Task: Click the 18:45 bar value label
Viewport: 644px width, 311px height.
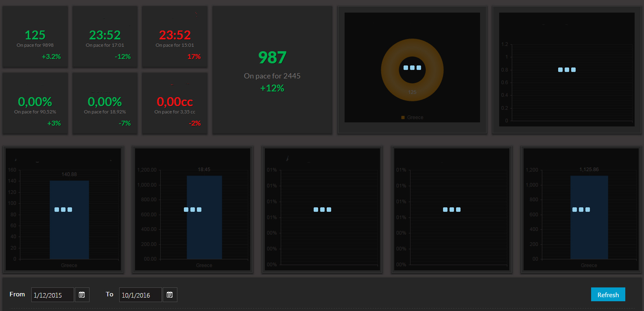Action: click(204, 170)
